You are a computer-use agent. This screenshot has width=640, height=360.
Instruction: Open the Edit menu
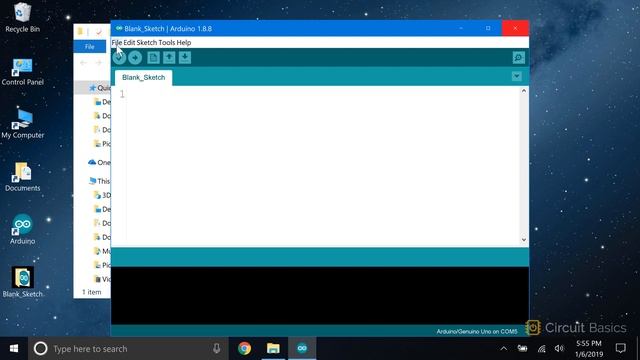(x=129, y=42)
